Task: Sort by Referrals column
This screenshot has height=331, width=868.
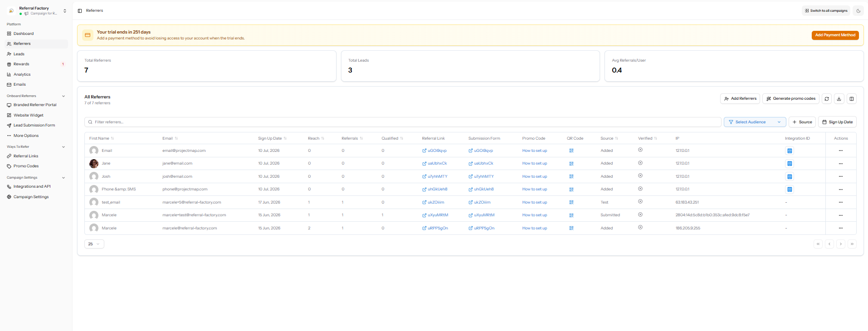Action: pos(352,138)
